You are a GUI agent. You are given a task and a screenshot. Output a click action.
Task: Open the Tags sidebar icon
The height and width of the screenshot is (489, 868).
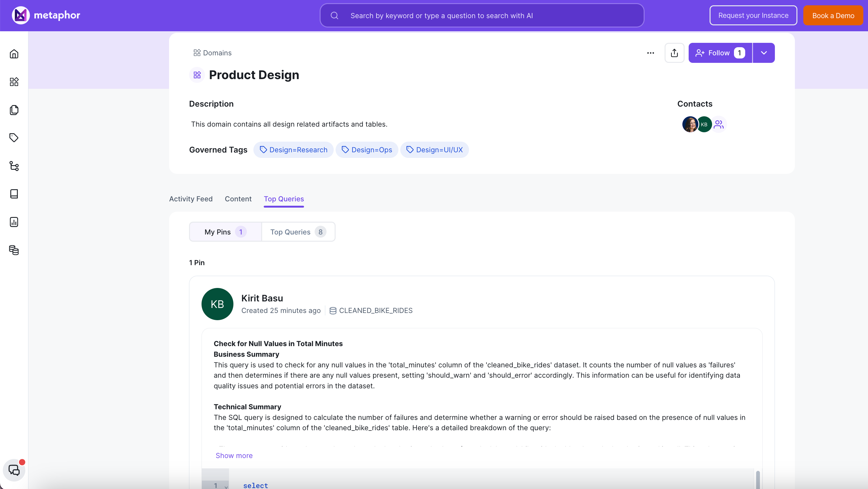point(14,138)
